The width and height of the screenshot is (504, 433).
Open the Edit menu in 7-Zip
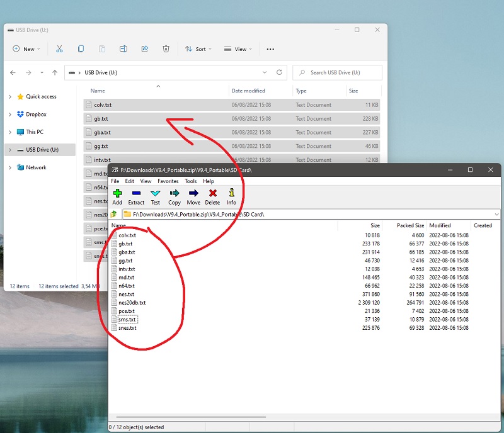pos(130,181)
